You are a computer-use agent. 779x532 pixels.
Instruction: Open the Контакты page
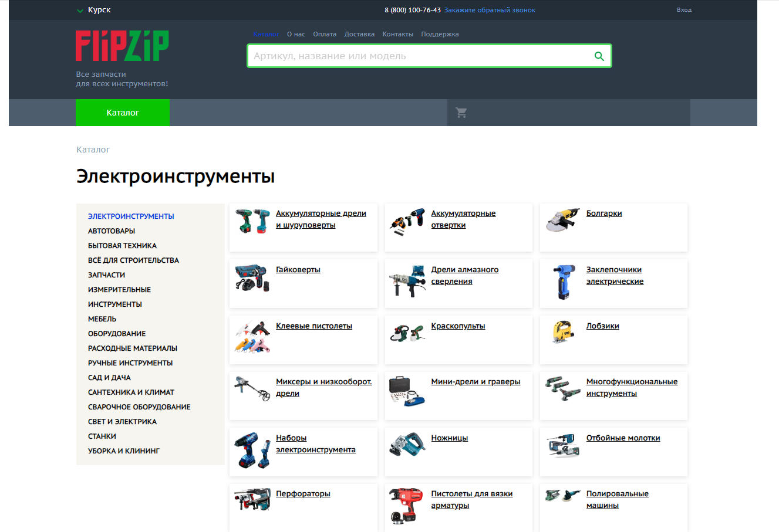(398, 34)
